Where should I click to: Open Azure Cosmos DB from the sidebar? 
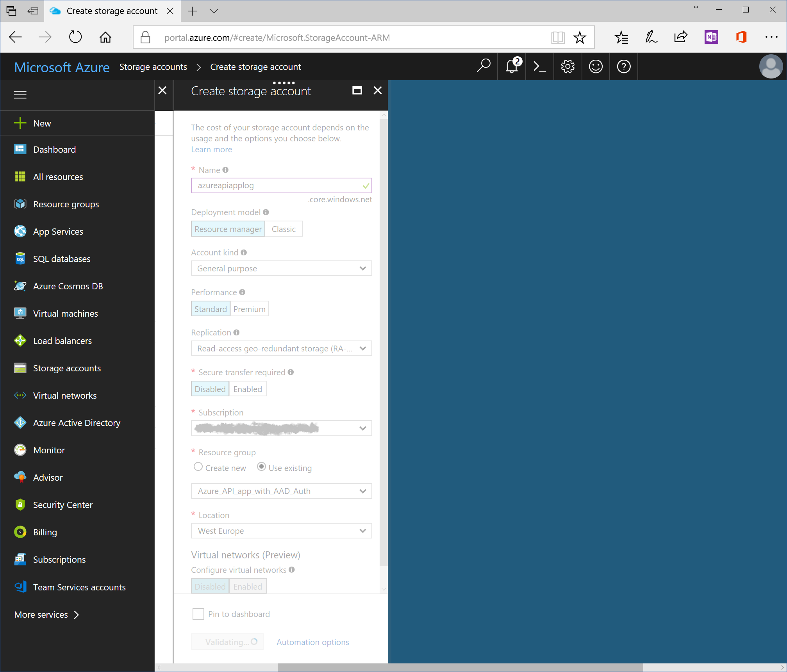[x=68, y=286]
